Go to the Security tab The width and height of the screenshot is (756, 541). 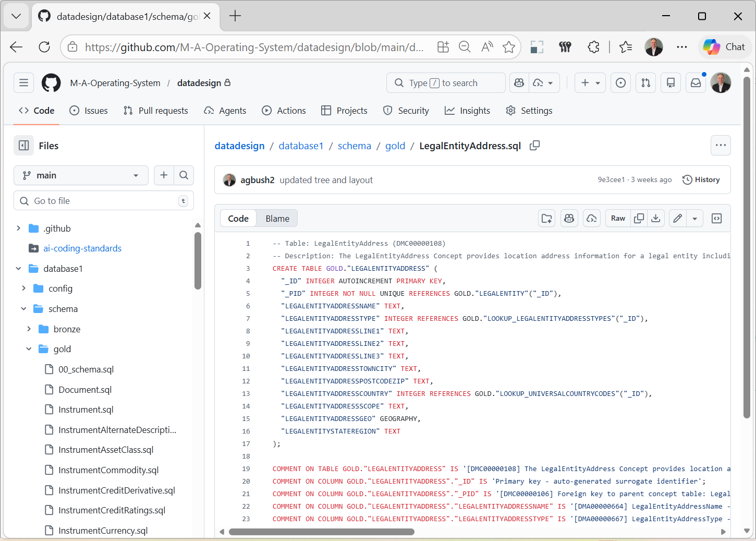pyautogui.click(x=406, y=110)
